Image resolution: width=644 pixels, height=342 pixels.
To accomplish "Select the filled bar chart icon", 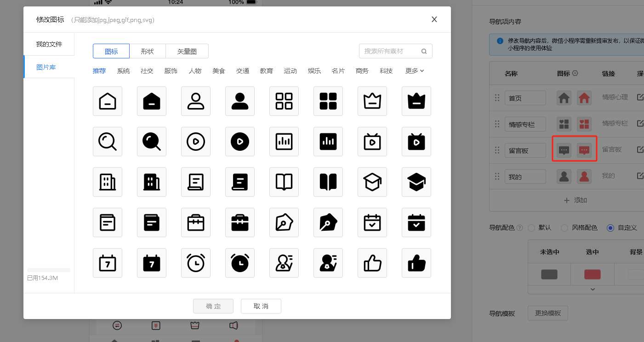I will coord(328,142).
